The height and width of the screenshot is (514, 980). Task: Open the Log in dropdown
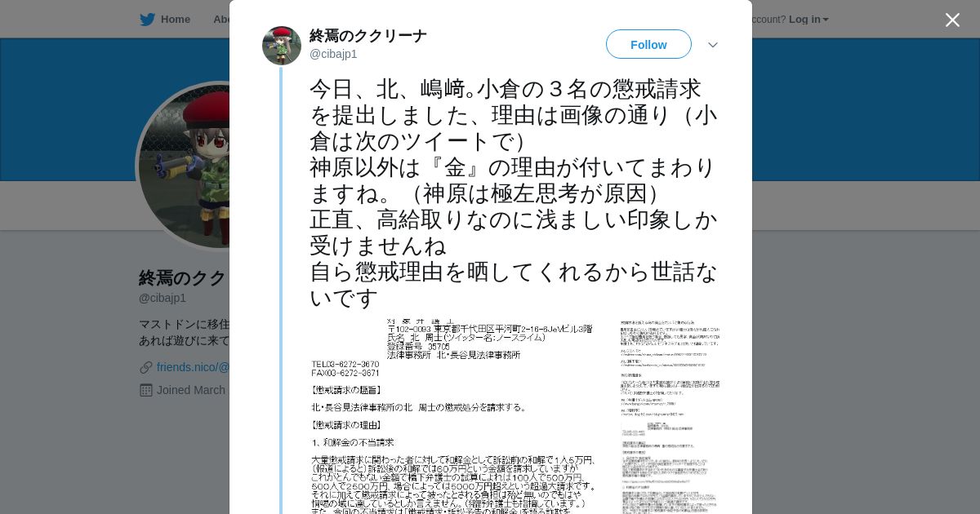tap(808, 20)
